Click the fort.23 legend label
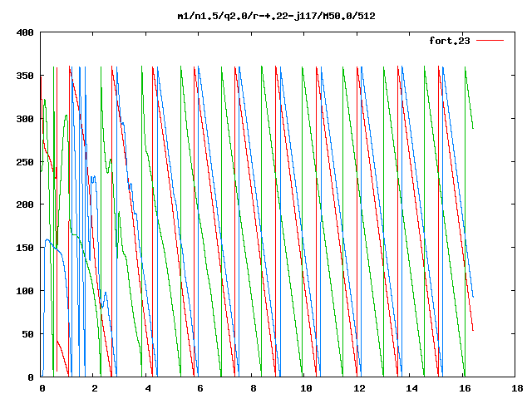Viewport: 532px width, 399px height. [450, 41]
